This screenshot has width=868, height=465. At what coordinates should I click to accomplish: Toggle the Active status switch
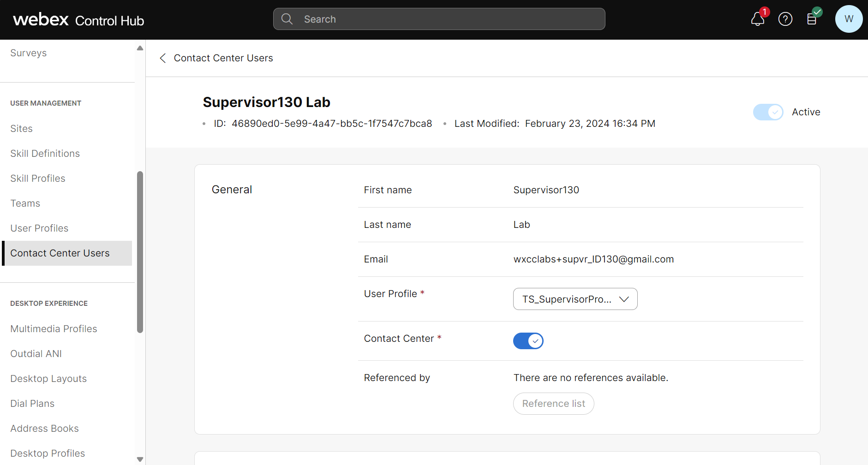[768, 112]
